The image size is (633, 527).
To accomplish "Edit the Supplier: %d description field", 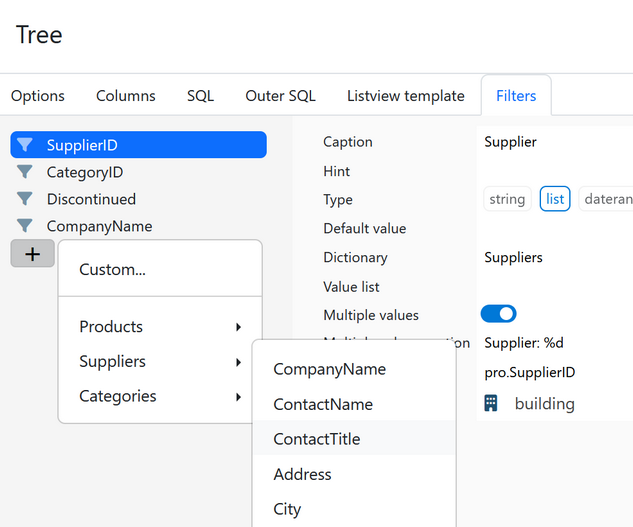I will coord(555,343).
